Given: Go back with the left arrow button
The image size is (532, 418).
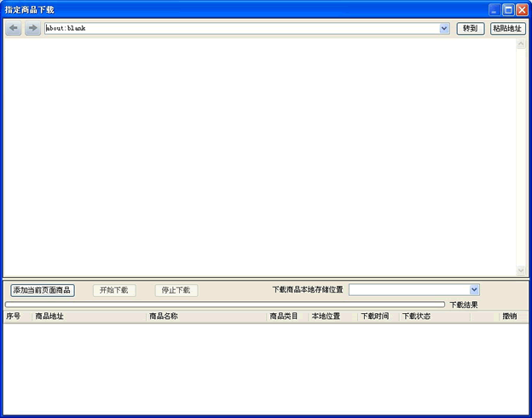Looking at the screenshot, I should (x=14, y=28).
